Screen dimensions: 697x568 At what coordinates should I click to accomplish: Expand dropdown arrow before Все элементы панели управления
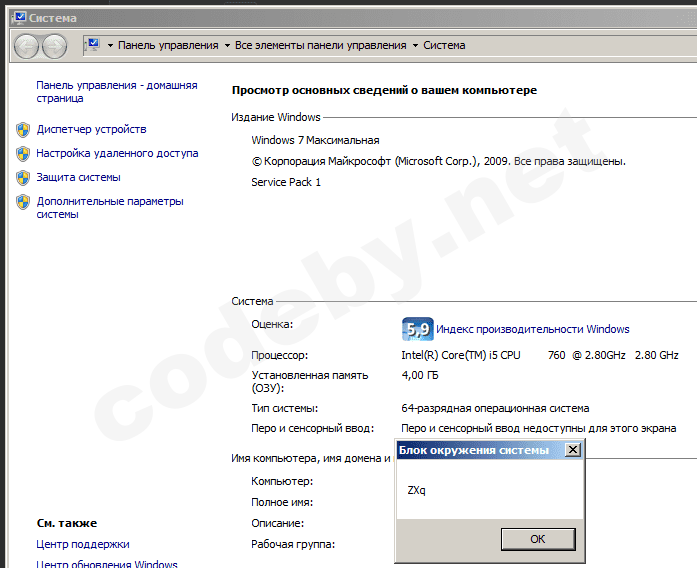(227, 45)
